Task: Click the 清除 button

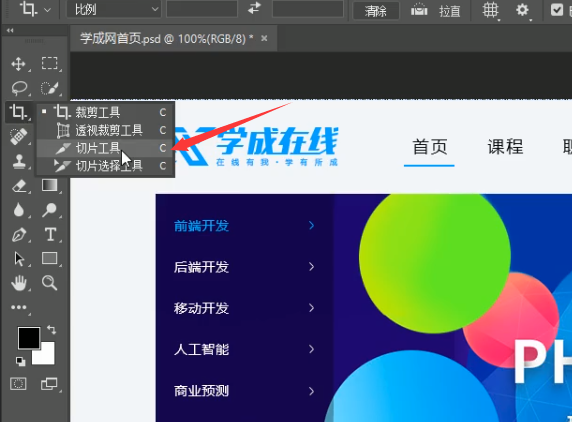Action: point(376,11)
